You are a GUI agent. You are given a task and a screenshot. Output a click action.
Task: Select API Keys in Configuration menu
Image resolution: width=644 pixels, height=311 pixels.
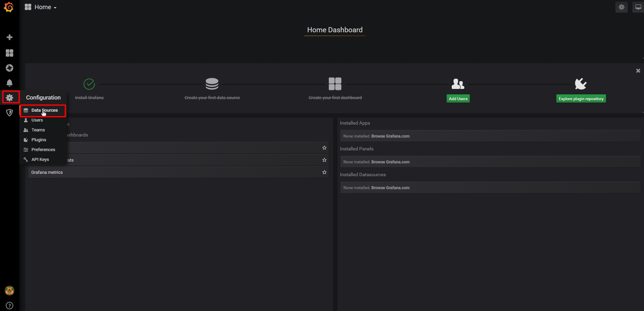(x=43, y=160)
